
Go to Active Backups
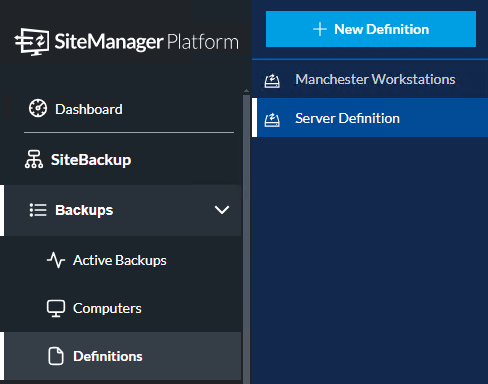tap(120, 260)
